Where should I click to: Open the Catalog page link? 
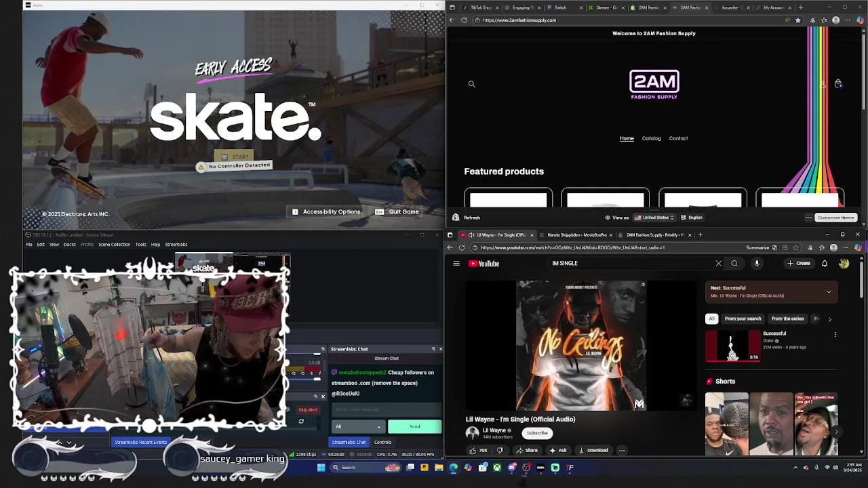tap(651, 138)
